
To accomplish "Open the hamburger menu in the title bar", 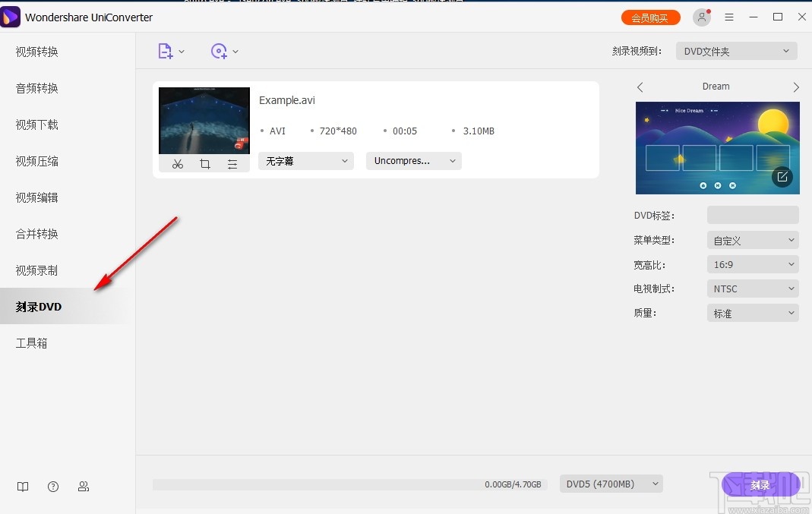I will click(x=729, y=16).
